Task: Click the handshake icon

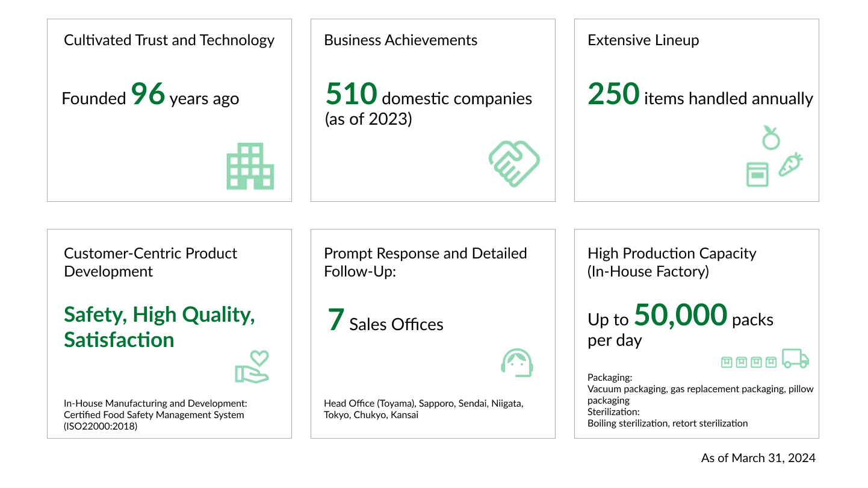Action: (513, 163)
